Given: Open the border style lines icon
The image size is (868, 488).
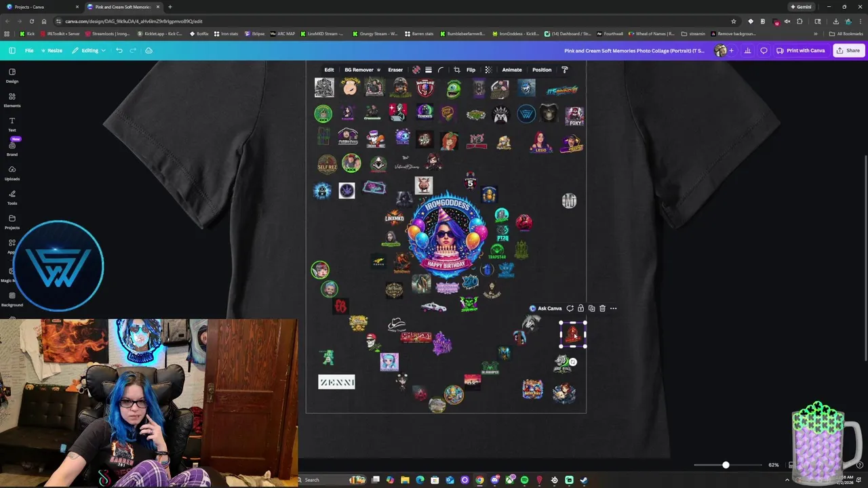Looking at the screenshot, I should click(x=429, y=70).
